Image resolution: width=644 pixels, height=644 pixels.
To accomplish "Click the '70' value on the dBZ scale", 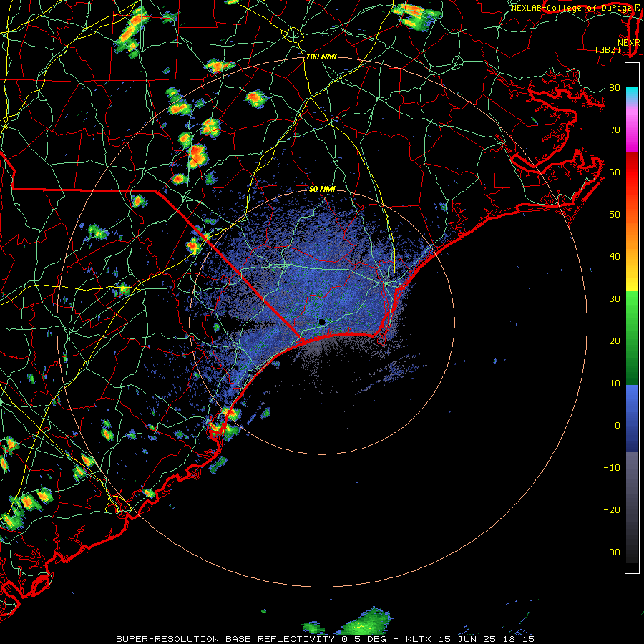I will tap(615, 130).
